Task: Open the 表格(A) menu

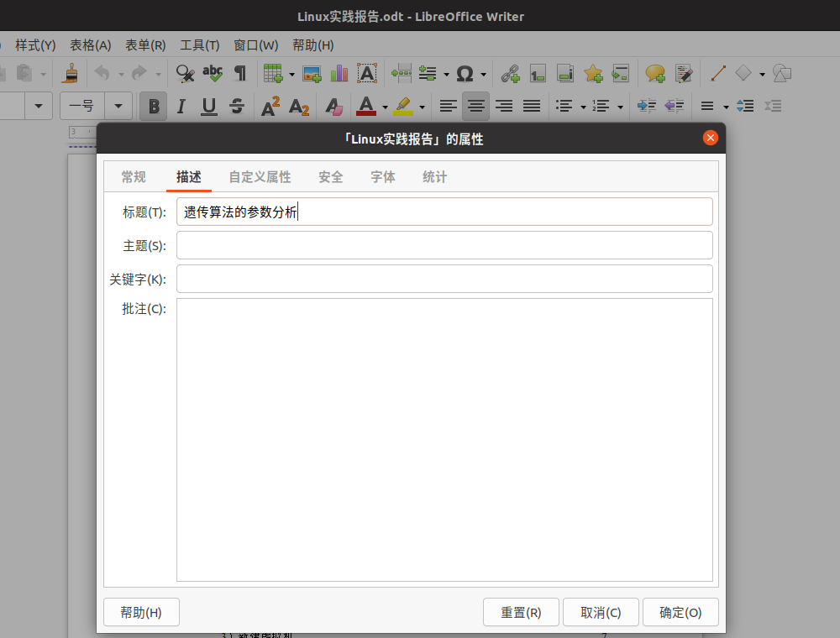Action: click(91, 45)
